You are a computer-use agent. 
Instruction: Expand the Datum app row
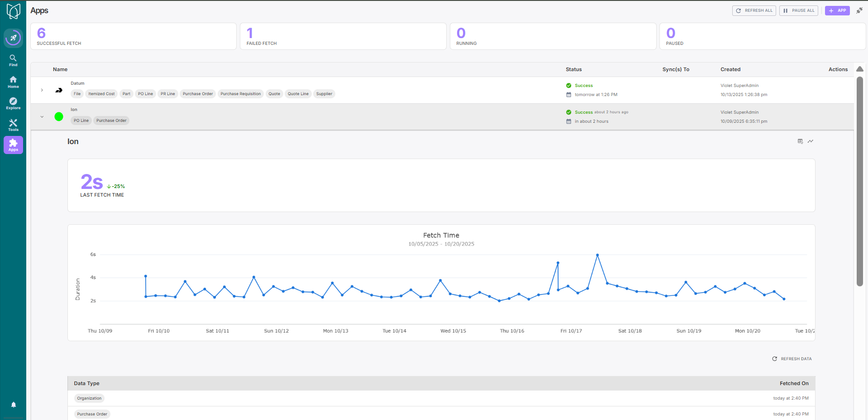click(x=42, y=90)
